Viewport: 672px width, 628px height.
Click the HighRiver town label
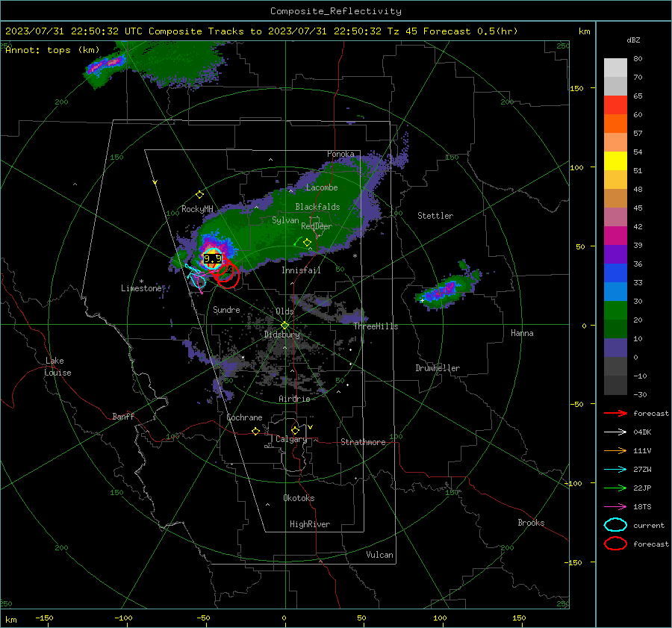[310, 524]
